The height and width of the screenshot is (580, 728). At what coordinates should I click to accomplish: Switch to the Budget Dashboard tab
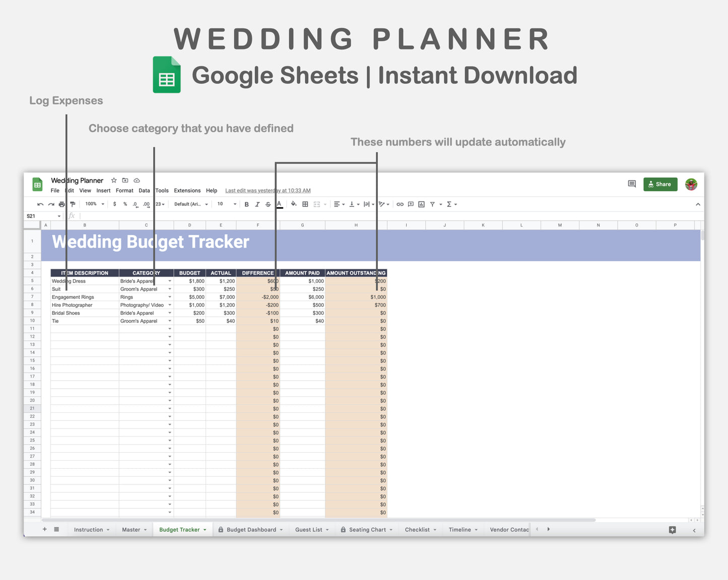click(250, 529)
